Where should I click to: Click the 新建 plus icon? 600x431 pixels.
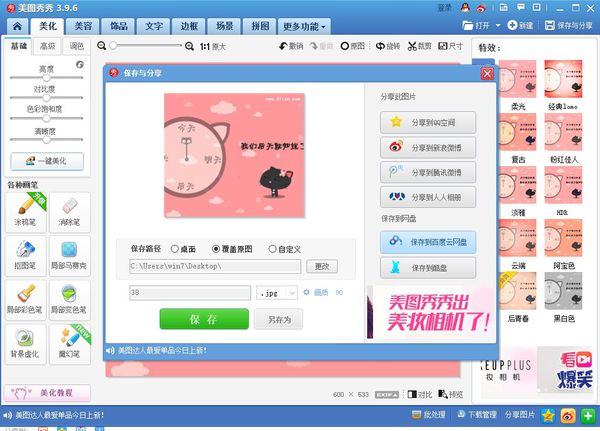tap(512, 25)
